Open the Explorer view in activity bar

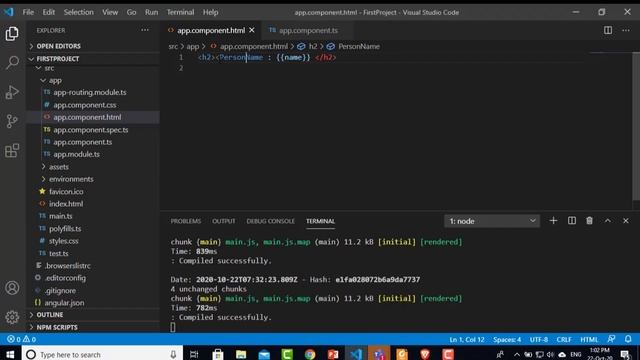12,33
